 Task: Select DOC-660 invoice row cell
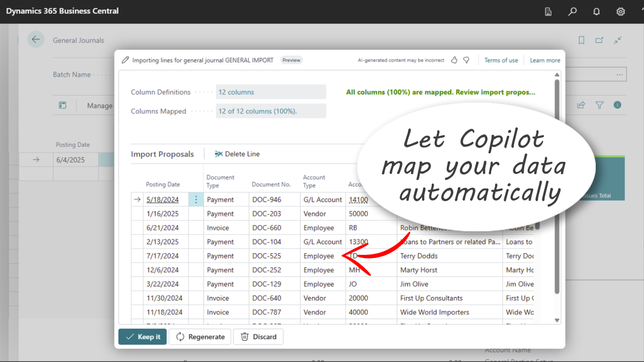pos(275,228)
